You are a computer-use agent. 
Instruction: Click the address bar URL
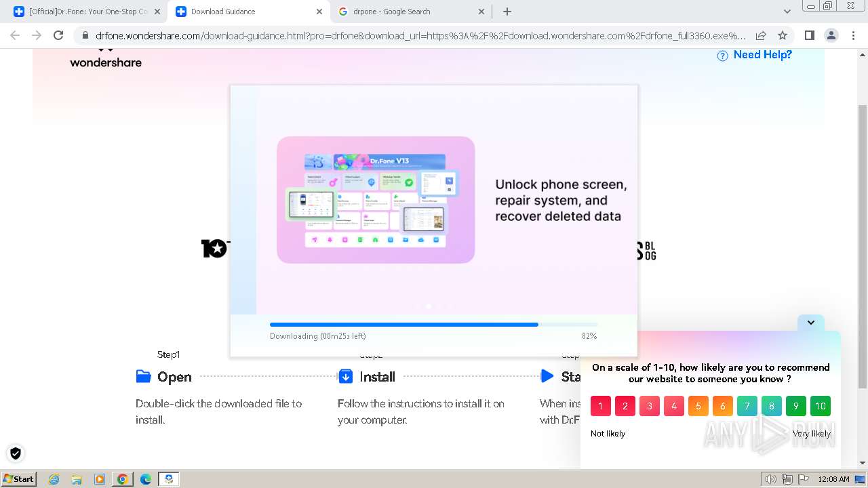pos(420,36)
